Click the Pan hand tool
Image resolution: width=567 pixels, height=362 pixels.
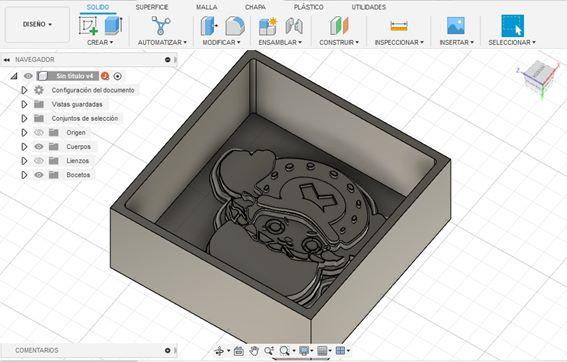(x=254, y=350)
